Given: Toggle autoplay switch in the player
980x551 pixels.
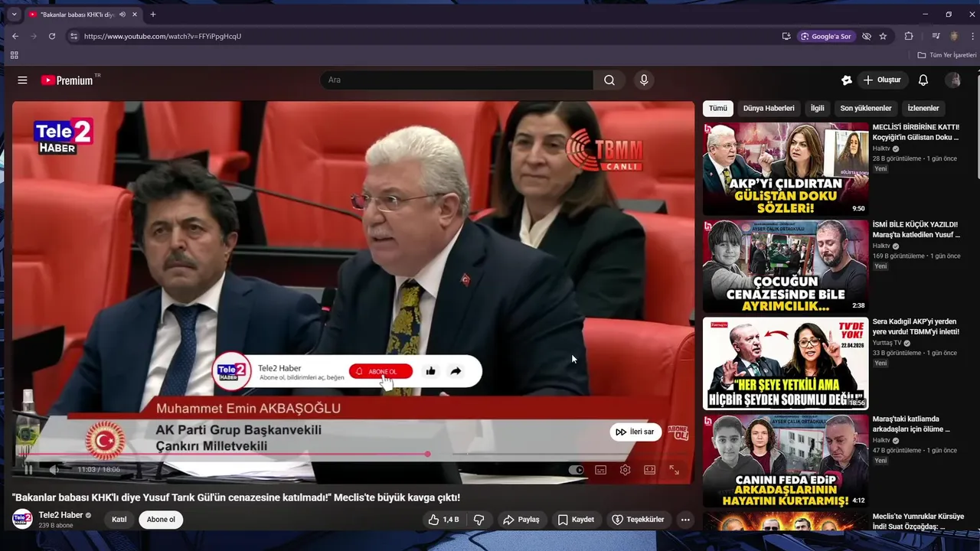Looking at the screenshot, I should click(577, 470).
